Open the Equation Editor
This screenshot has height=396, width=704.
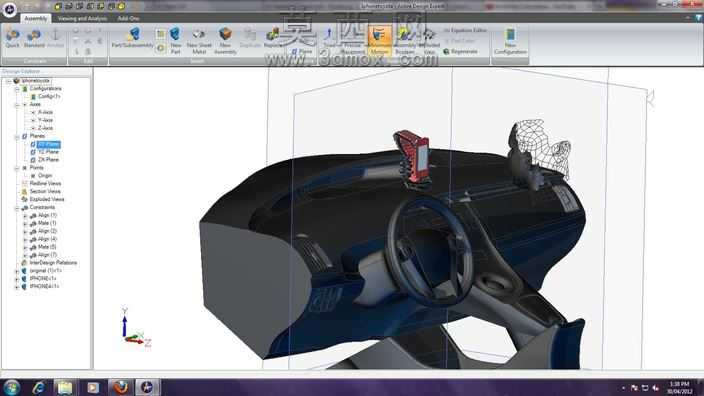coord(465,30)
